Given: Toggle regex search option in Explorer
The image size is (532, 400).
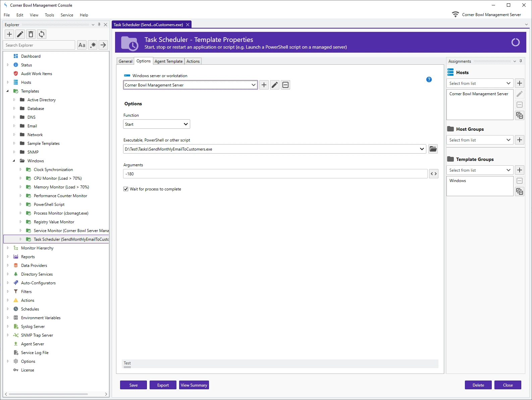Looking at the screenshot, I should 93,45.
